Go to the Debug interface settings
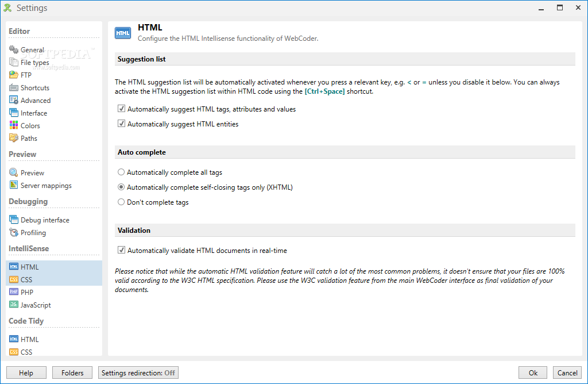Viewport: 588px width, 384px height. coord(45,220)
